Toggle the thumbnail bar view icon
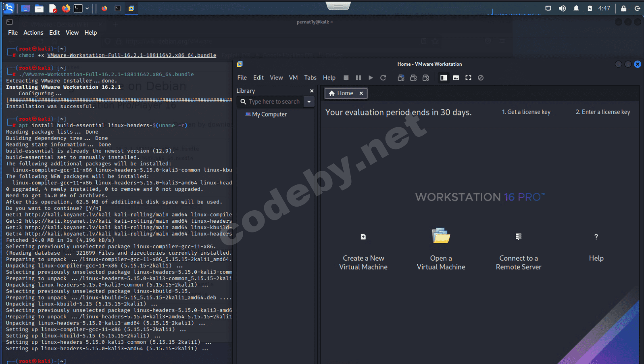The width and height of the screenshot is (644, 364). (x=456, y=78)
